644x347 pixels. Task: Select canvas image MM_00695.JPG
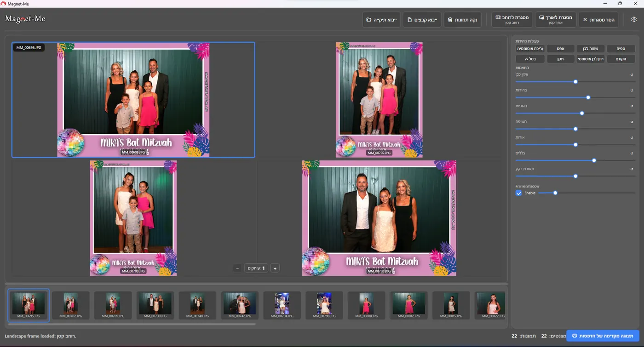[x=133, y=100]
